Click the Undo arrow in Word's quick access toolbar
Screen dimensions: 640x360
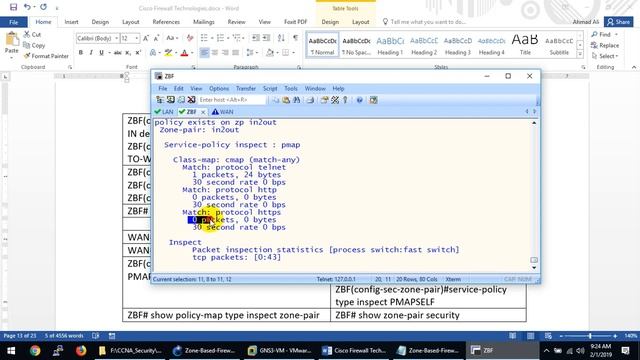tap(27, 7)
